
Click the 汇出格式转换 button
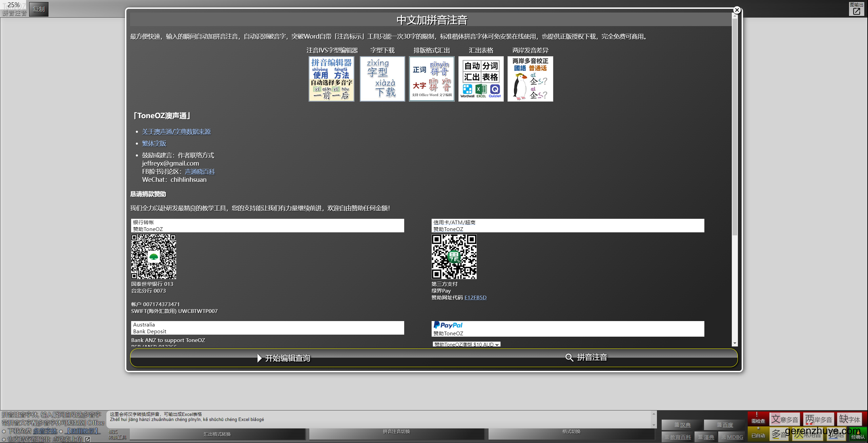[217, 434]
